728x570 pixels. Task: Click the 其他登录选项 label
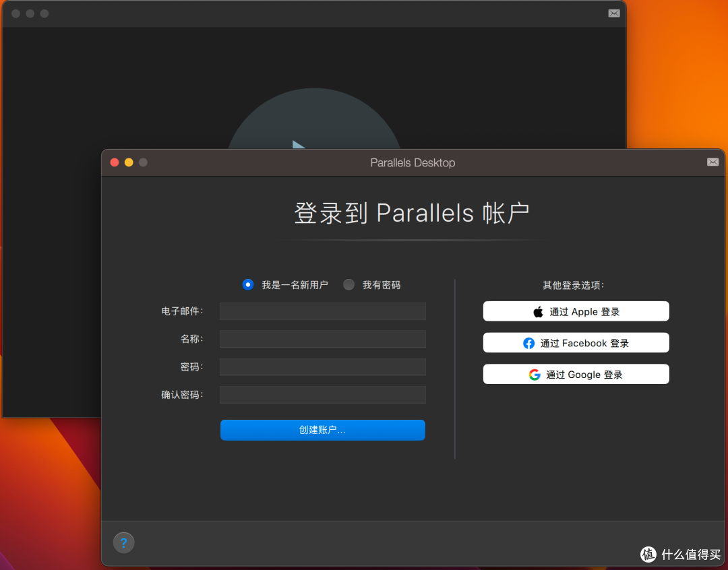[x=574, y=285]
